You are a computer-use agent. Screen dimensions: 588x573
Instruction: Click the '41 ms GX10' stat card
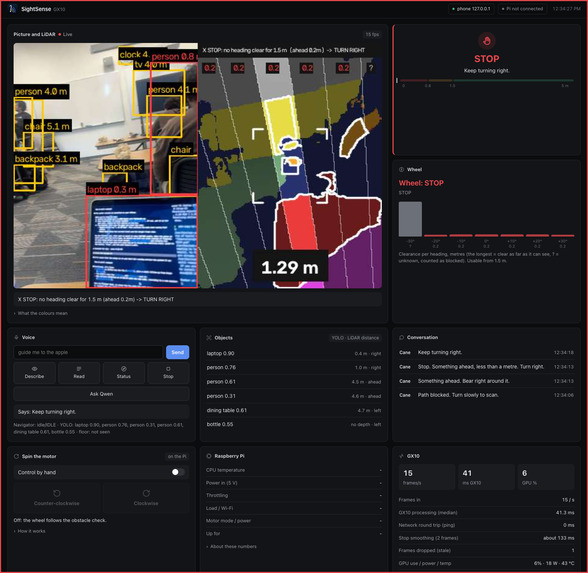click(486, 477)
